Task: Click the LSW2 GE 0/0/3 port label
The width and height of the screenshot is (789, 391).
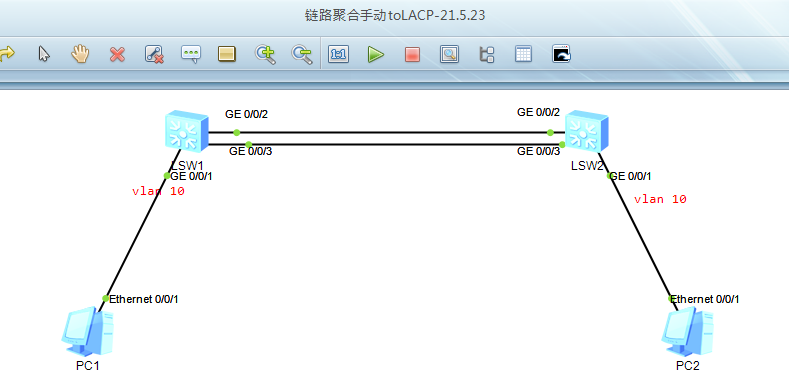Action: pyautogui.click(x=538, y=151)
